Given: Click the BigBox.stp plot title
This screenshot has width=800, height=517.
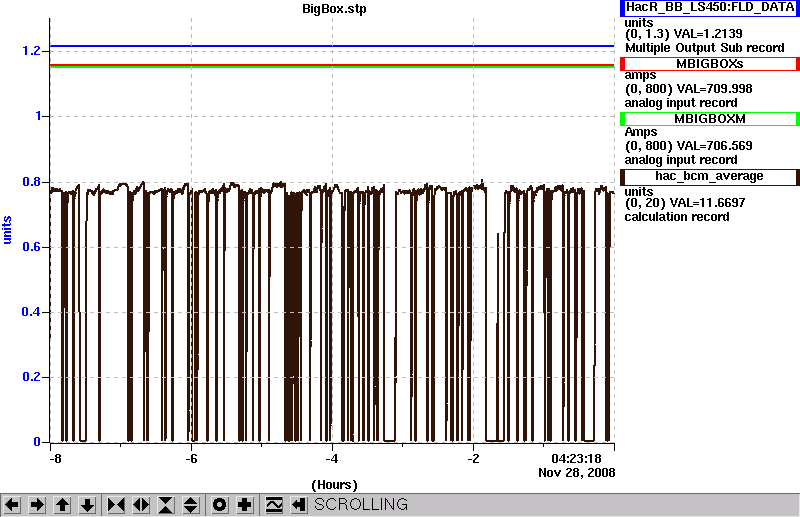Looking at the screenshot, I should [334, 9].
